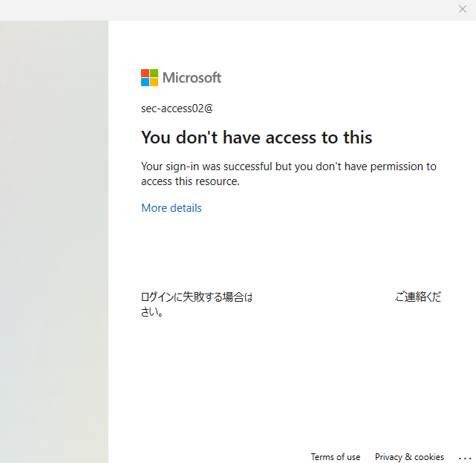476x463 pixels.
Task: Select the sec-access02@ account text
Action: pyautogui.click(x=177, y=109)
